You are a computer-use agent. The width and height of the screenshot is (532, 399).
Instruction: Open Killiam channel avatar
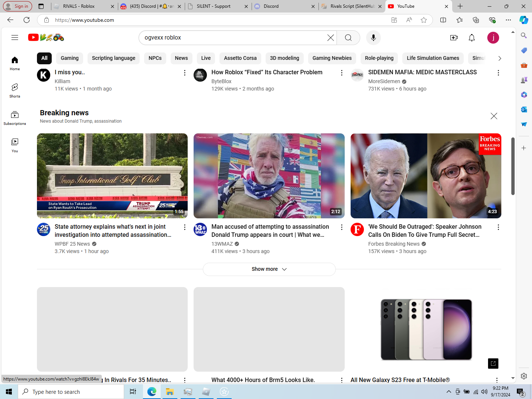(44, 75)
